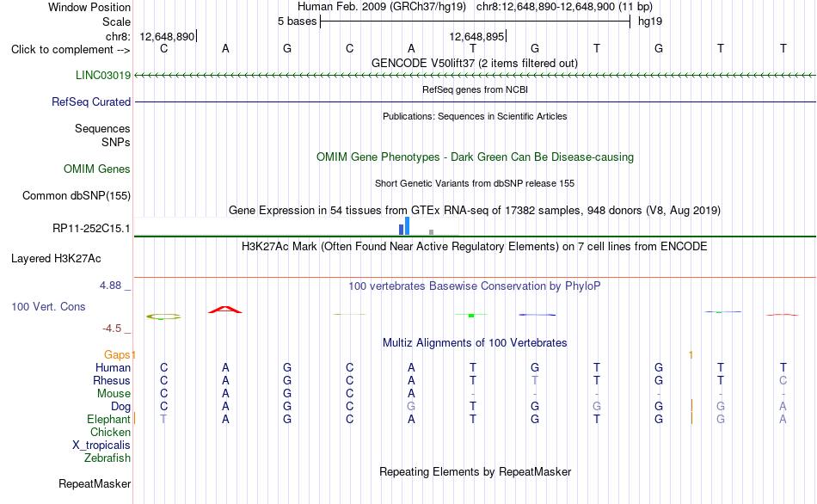The image size is (817, 504).
Task: Click the 100 Vert. Cons track label
Action: click(x=48, y=306)
